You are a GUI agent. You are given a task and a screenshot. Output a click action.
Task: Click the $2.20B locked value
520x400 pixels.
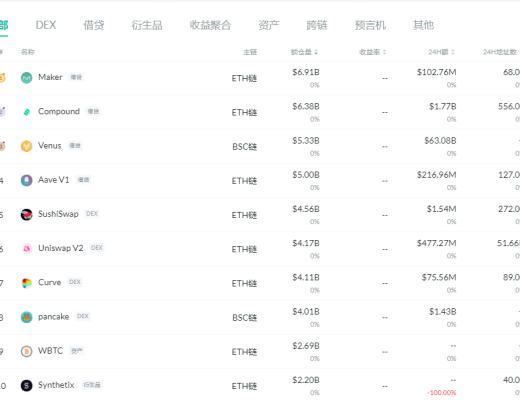(x=306, y=380)
